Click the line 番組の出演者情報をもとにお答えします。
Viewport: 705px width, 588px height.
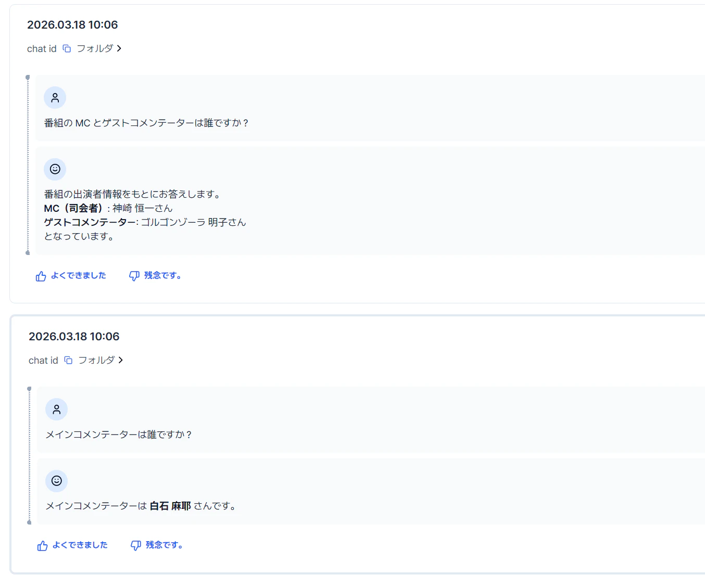tap(133, 194)
